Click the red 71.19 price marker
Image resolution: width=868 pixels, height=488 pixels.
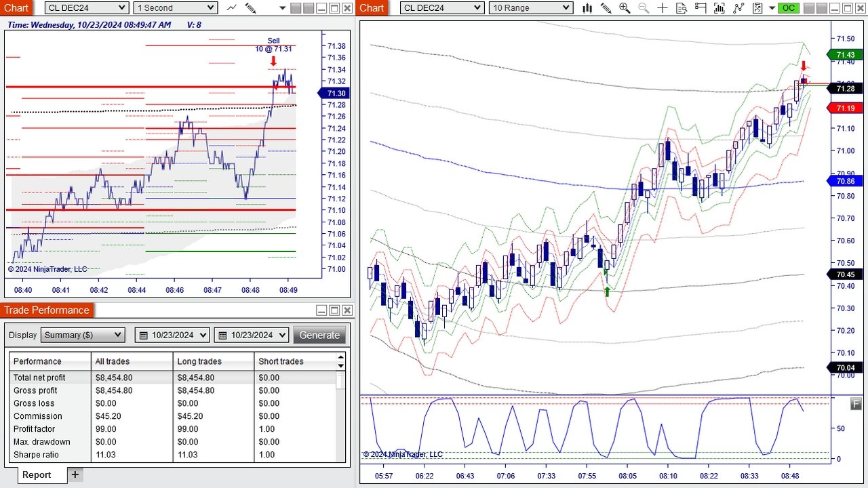point(845,108)
